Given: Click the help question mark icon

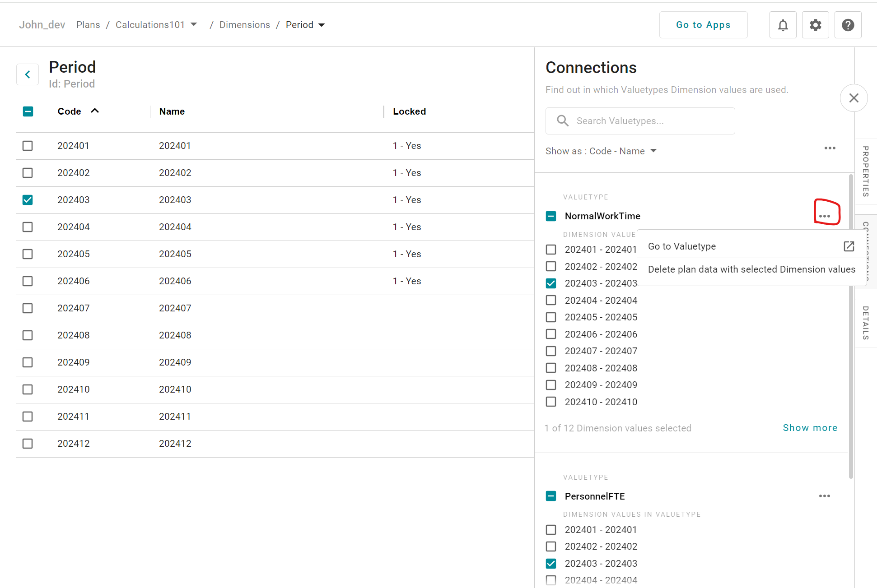Looking at the screenshot, I should [848, 25].
